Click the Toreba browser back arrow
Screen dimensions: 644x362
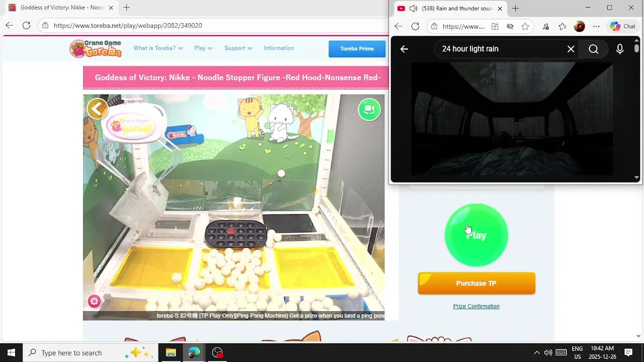pyautogui.click(x=10, y=26)
